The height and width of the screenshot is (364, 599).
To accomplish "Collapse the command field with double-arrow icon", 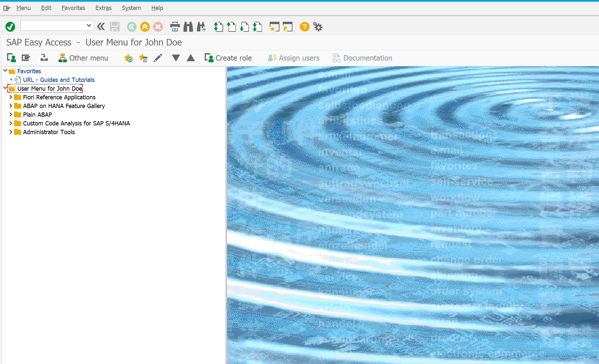I will (x=101, y=26).
